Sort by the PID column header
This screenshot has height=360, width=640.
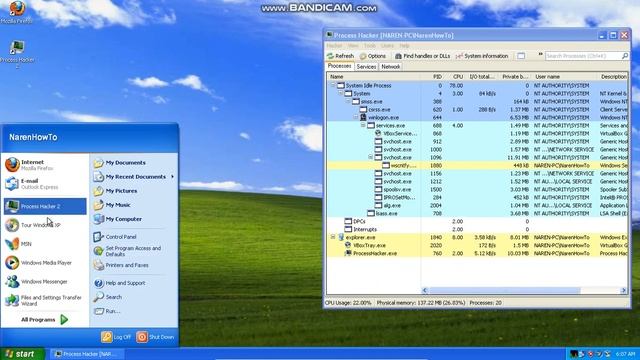click(433, 77)
